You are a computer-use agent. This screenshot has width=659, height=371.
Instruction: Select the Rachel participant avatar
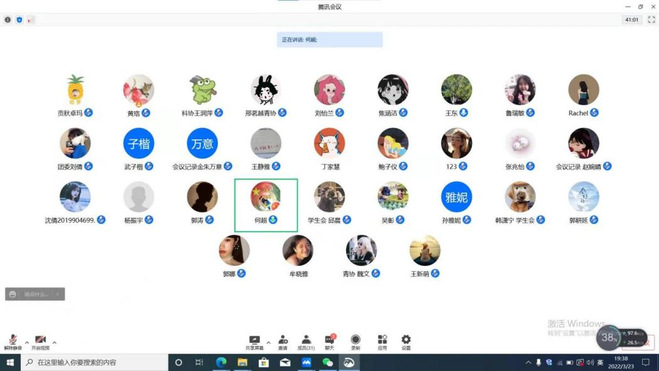pyautogui.click(x=583, y=90)
